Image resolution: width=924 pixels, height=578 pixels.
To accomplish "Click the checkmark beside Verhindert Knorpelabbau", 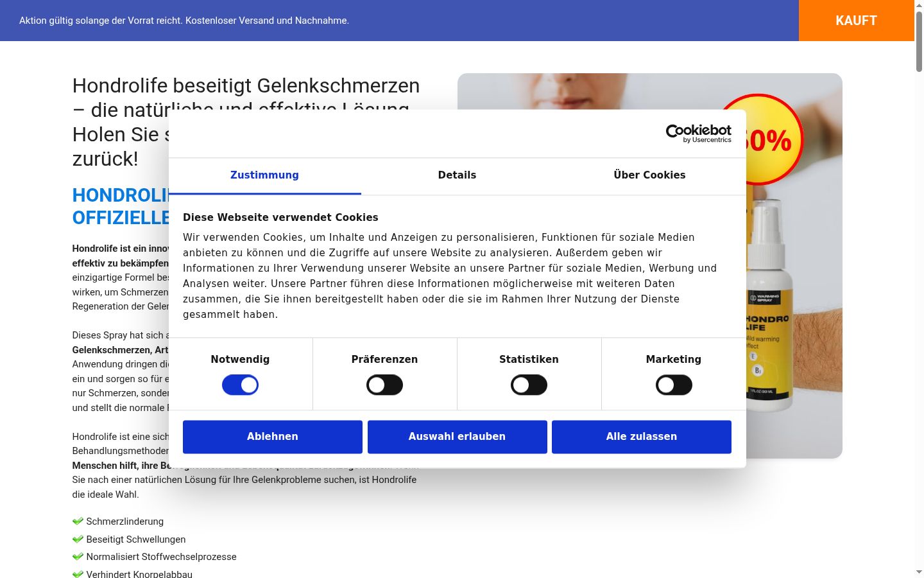I will [78, 574].
